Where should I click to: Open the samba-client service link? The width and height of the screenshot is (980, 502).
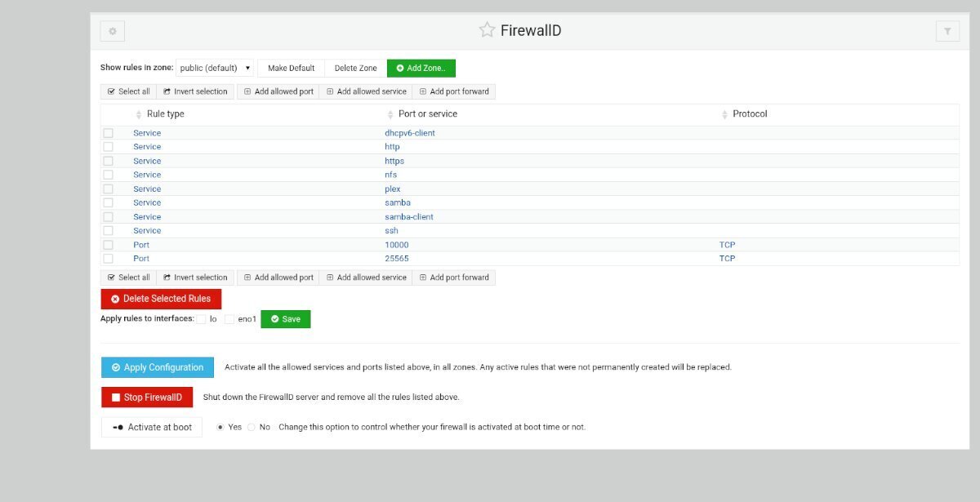point(409,216)
